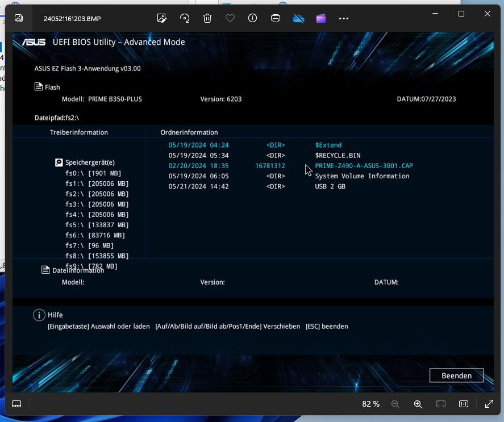This screenshot has width=504, height=422.
Task: Click the date 05/21/2024 14:42
Action: click(x=199, y=186)
